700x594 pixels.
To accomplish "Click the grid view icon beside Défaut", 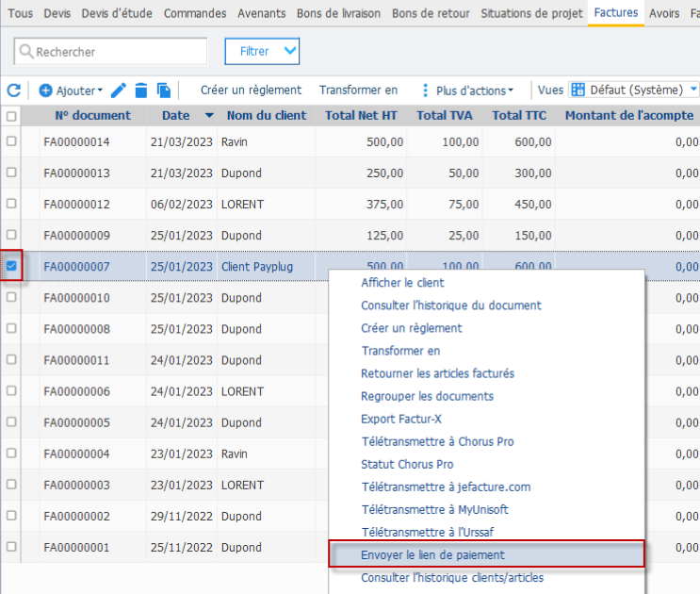I will (x=578, y=90).
